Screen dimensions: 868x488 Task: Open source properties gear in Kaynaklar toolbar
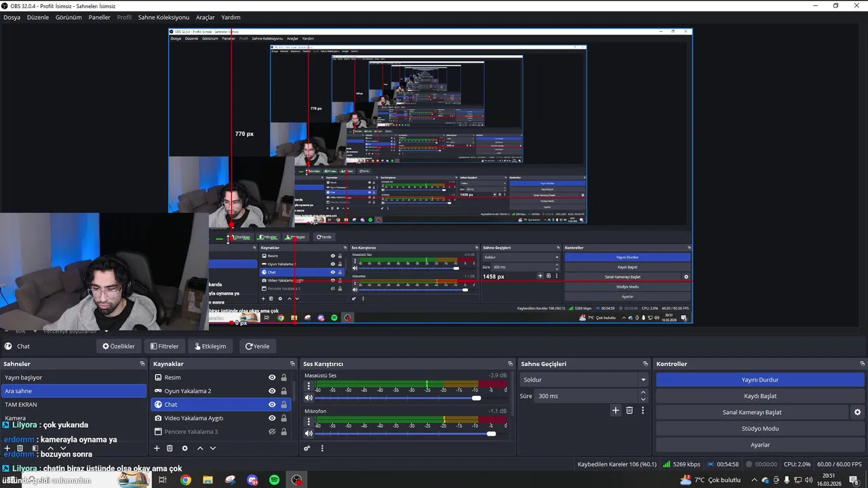click(184, 448)
